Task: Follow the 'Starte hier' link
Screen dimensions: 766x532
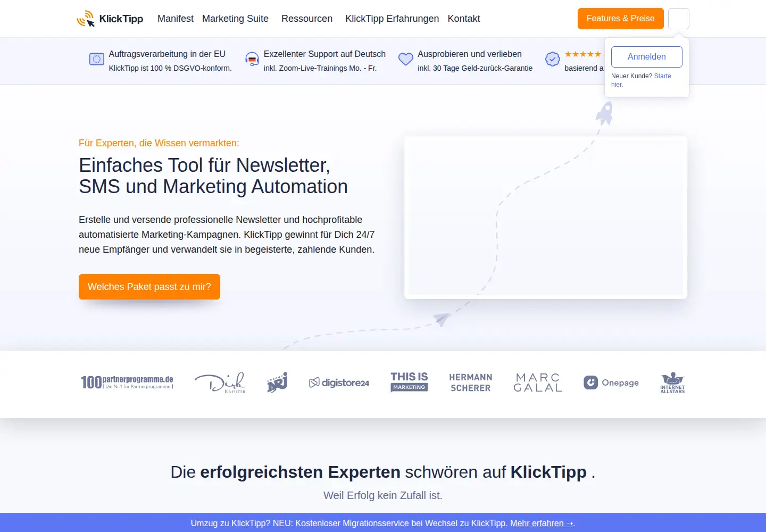Action: (x=662, y=76)
